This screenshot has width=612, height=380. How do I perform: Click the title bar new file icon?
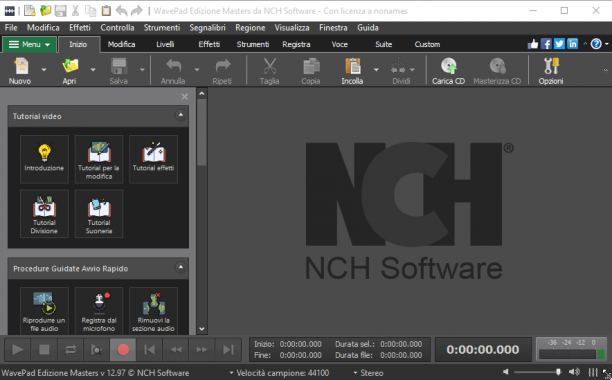[30, 11]
